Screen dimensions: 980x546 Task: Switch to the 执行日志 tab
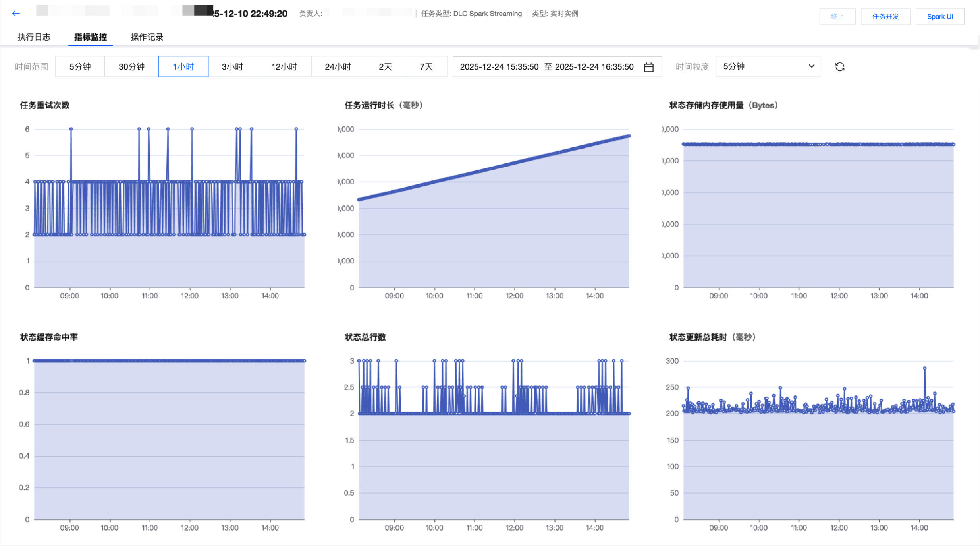pyautogui.click(x=34, y=37)
